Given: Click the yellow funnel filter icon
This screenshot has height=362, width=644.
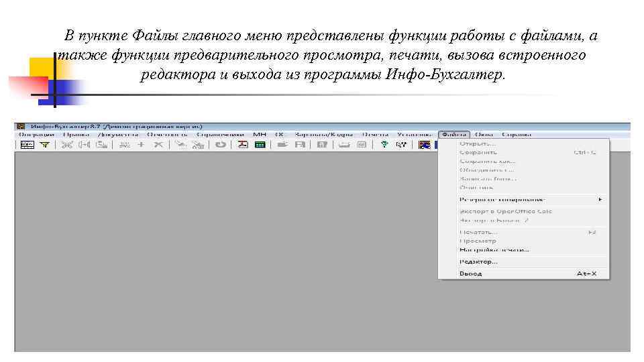Looking at the screenshot, I should pos(45,145).
